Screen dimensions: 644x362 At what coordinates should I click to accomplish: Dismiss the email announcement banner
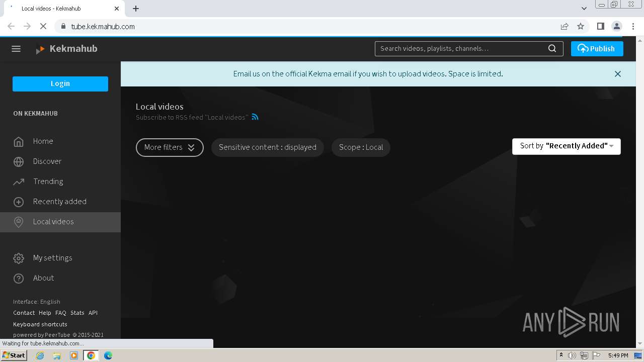coord(618,74)
